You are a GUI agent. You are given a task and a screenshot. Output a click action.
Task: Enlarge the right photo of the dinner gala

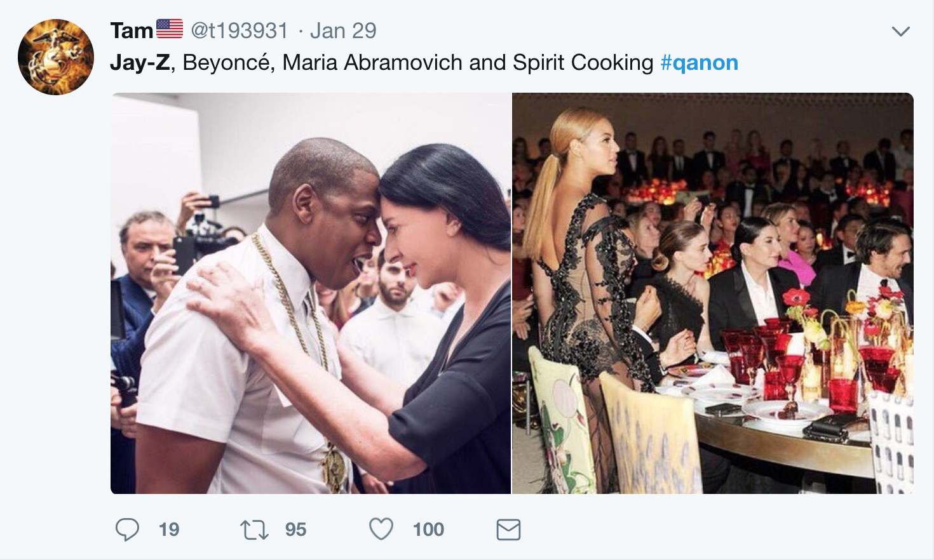[712, 293]
